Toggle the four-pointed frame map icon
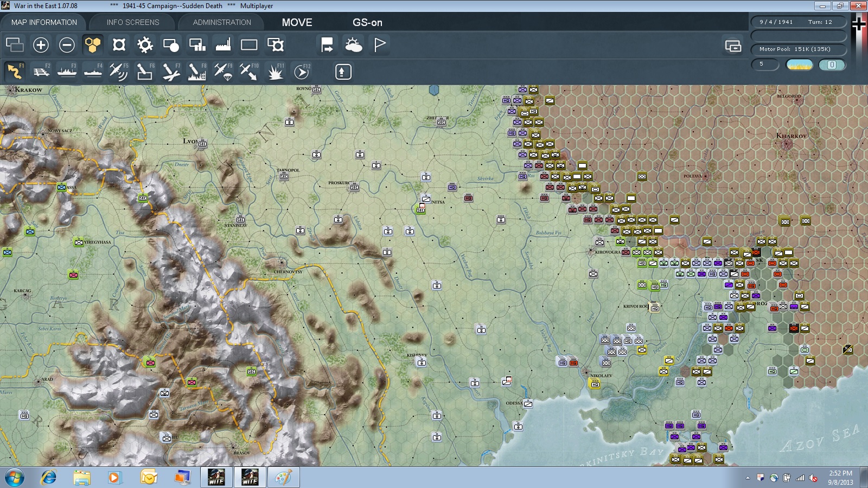 [119, 44]
